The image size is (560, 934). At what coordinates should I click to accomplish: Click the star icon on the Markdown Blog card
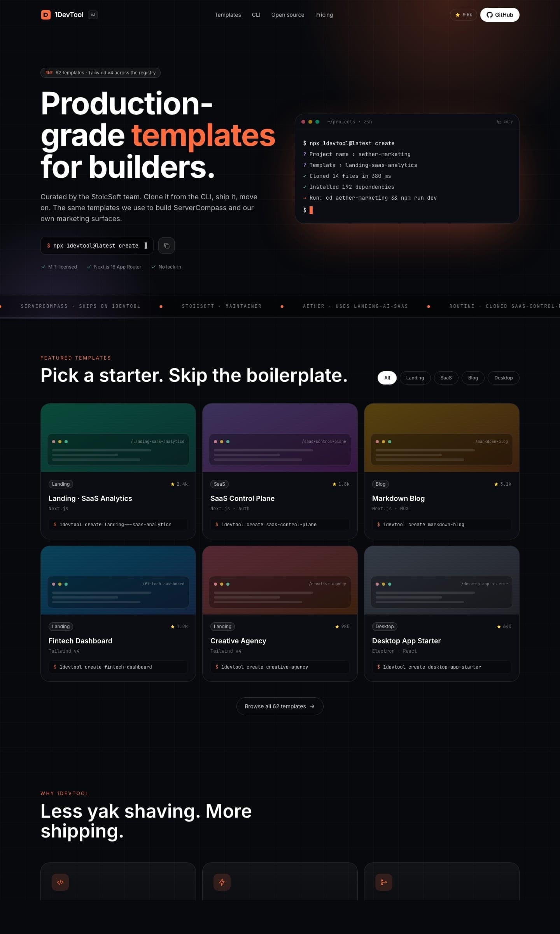pos(496,484)
